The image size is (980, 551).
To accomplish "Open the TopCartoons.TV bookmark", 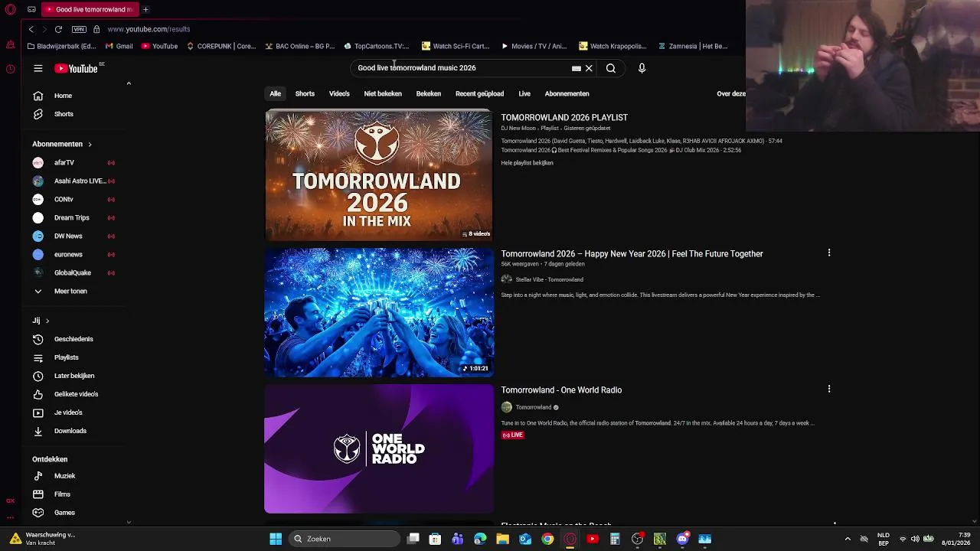I will coord(376,46).
